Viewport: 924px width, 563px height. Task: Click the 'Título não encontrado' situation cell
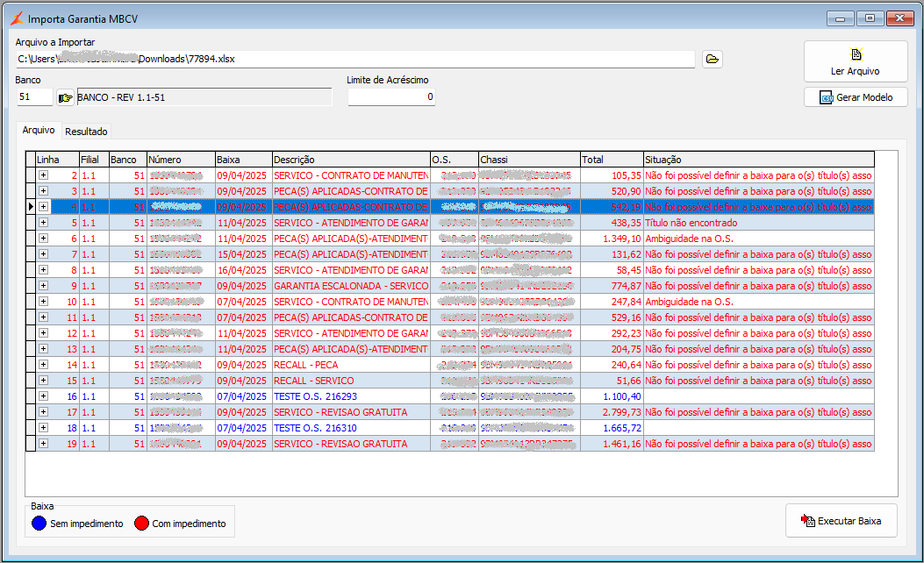(758, 223)
